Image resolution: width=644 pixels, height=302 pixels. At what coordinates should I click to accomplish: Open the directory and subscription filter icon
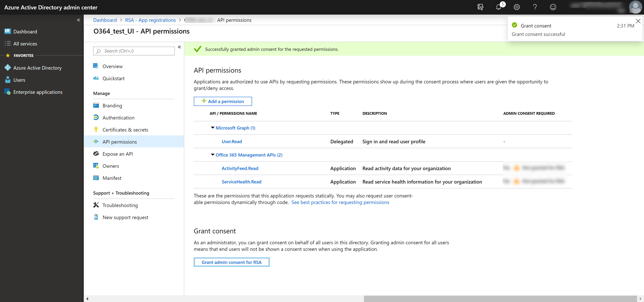coord(480,7)
